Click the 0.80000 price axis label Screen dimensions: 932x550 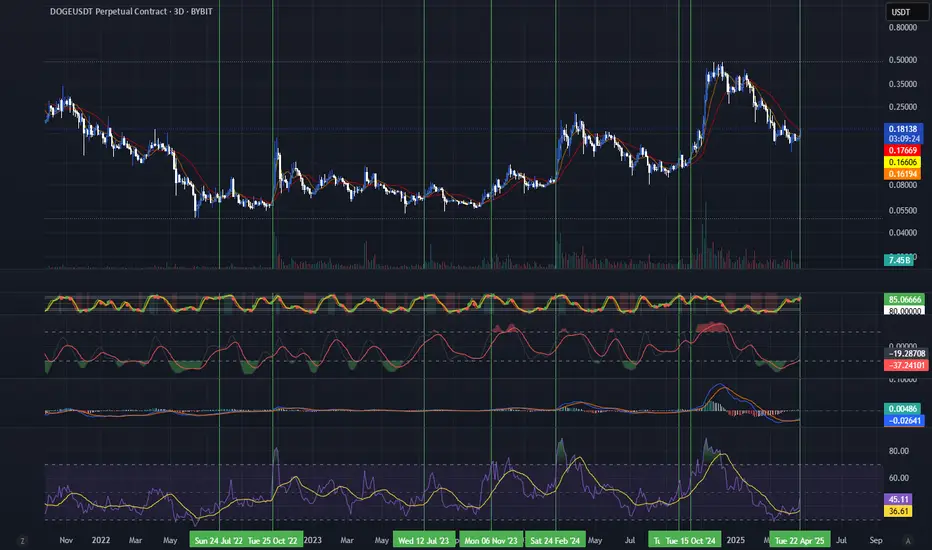(x=902, y=28)
